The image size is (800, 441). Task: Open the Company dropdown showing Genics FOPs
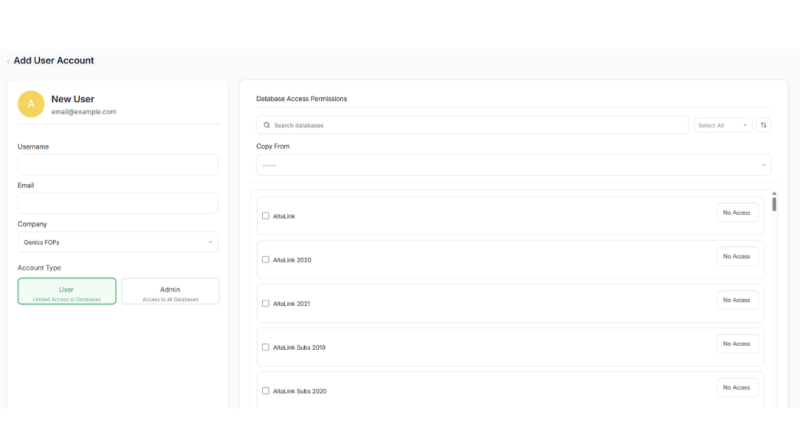click(x=118, y=242)
